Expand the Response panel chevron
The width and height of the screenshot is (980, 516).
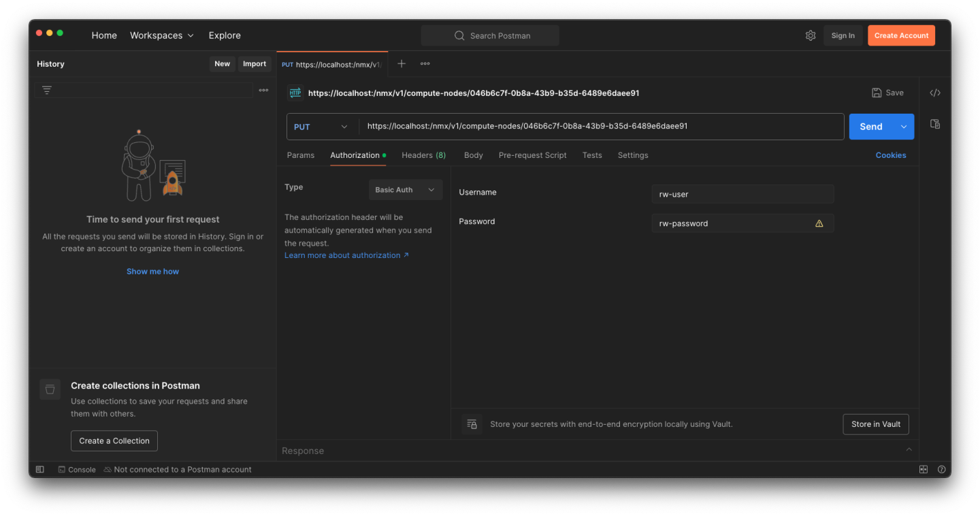click(909, 450)
